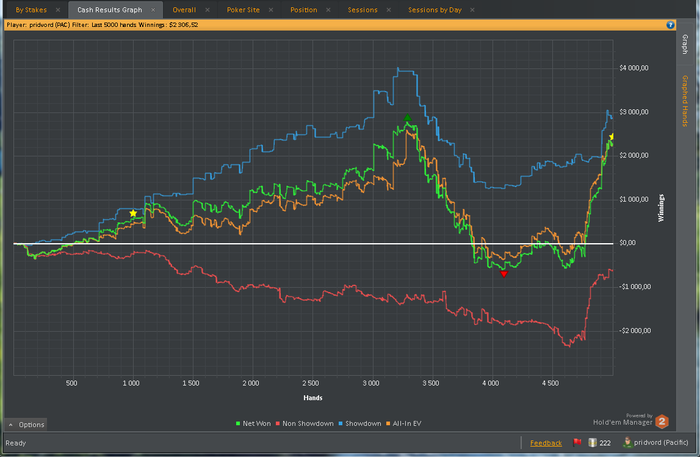
Task: Close the Poker Site tab
Action: click(x=271, y=10)
